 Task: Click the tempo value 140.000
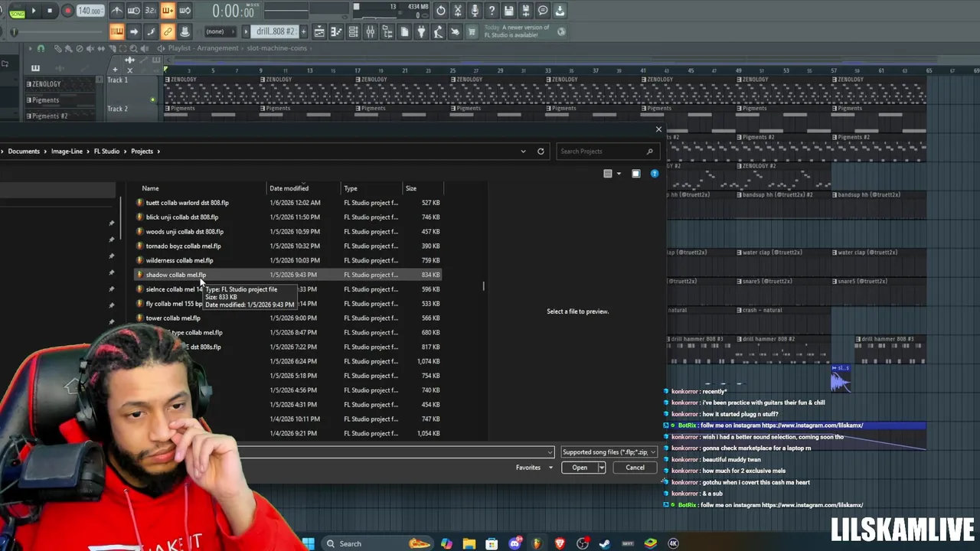click(x=90, y=11)
